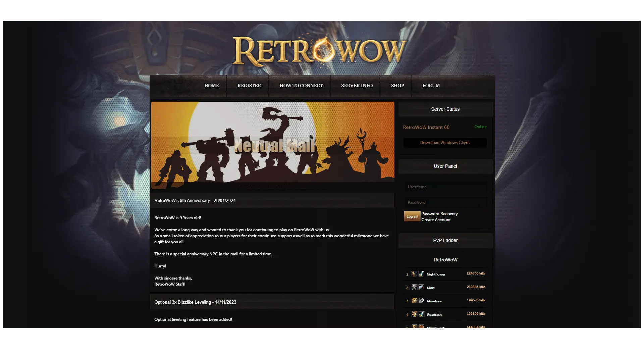Image resolution: width=644 pixels, height=349 pixels.
Task: Click Nightflower's race portrait icon
Action: [x=414, y=274]
